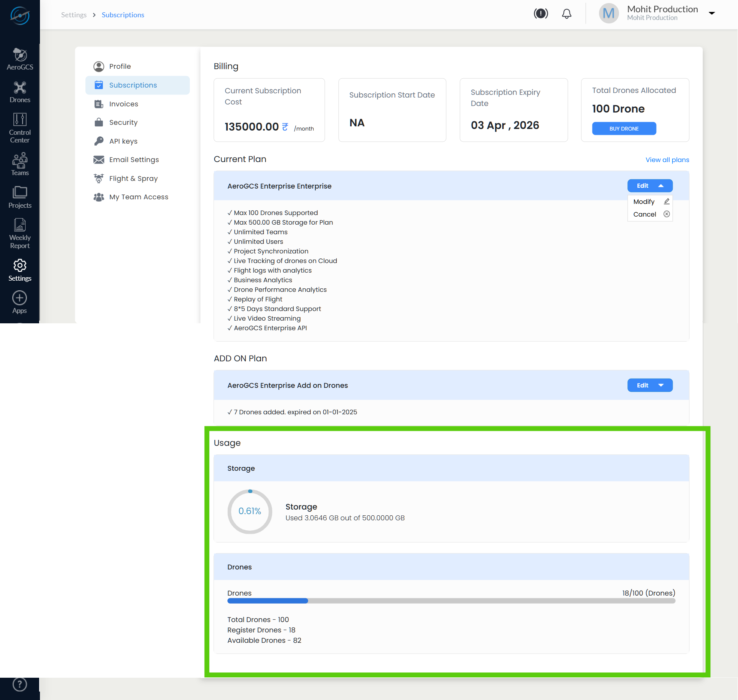Screen dimensions: 738x700
Task: Open Flight & Spray settings
Action: point(137,178)
